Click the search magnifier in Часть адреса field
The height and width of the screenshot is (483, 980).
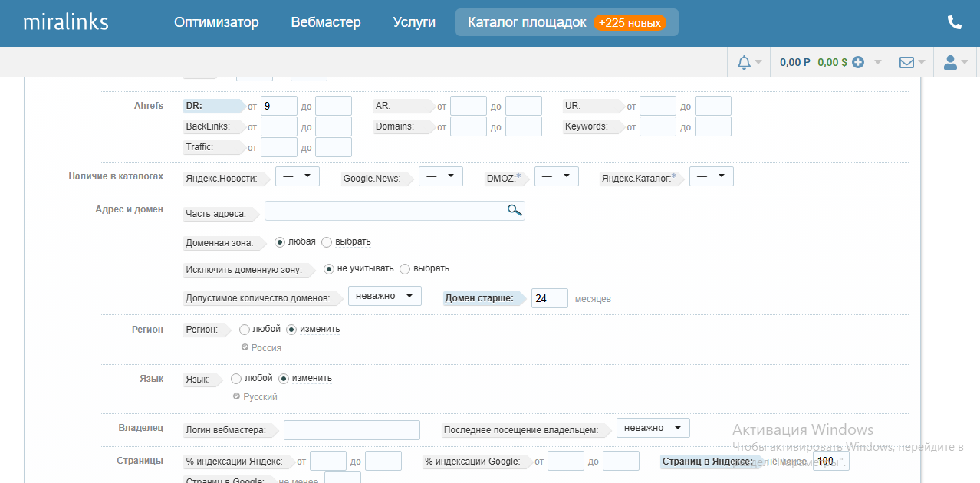[x=514, y=209]
